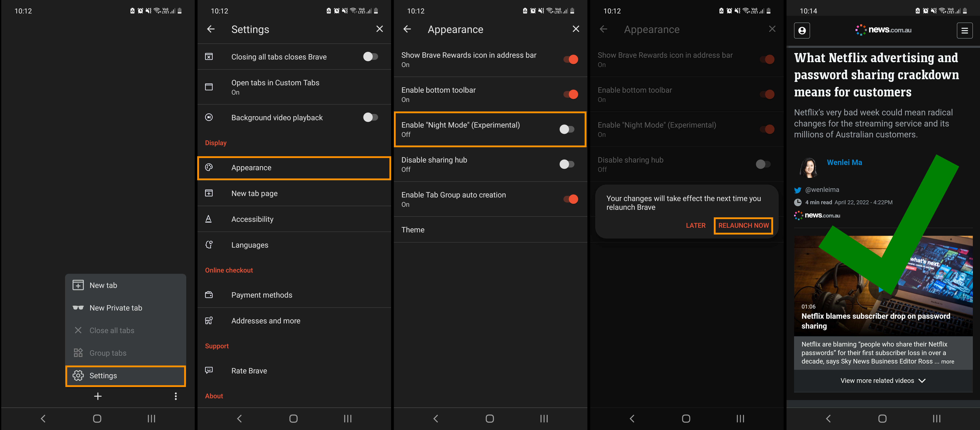This screenshot has height=430, width=980.
Task: Click Closing all tabs row icon
Action: point(209,57)
